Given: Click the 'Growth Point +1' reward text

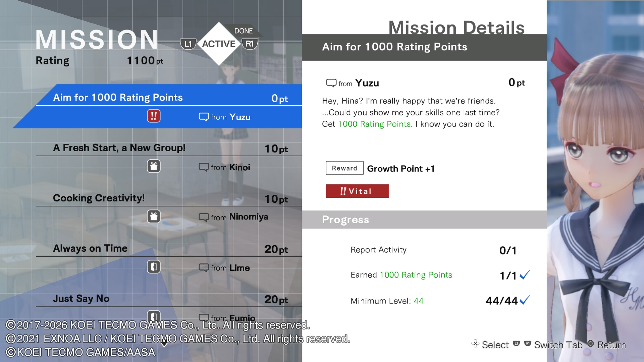Looking at the screenshot, I should pos(401,169).
